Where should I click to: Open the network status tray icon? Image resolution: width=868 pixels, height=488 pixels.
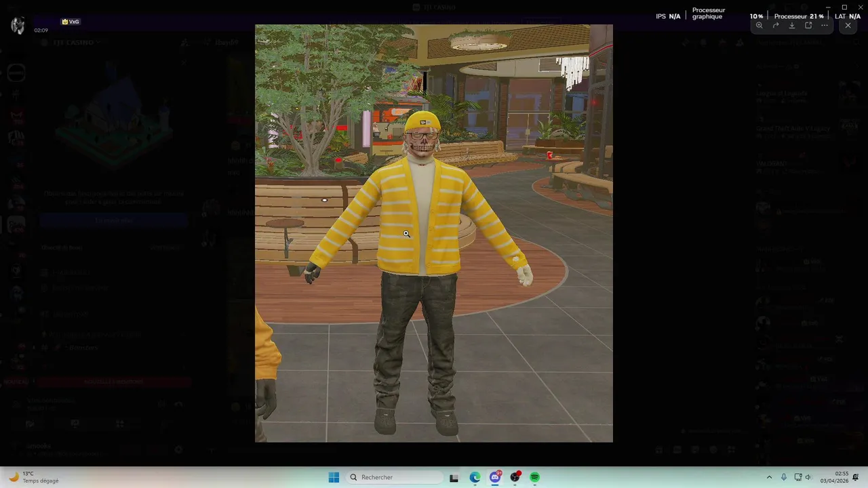(798, 477)
